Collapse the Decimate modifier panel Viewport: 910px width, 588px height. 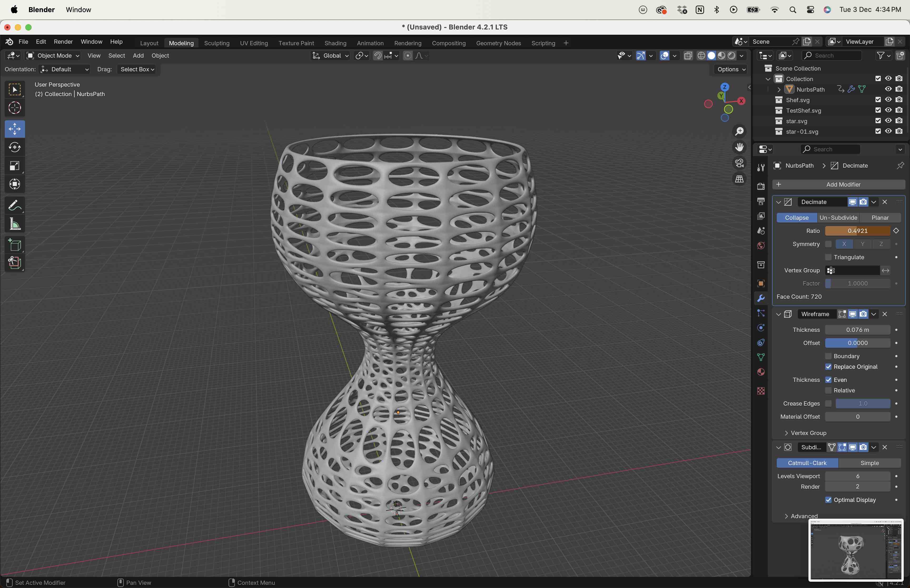[x=778, y=202]
